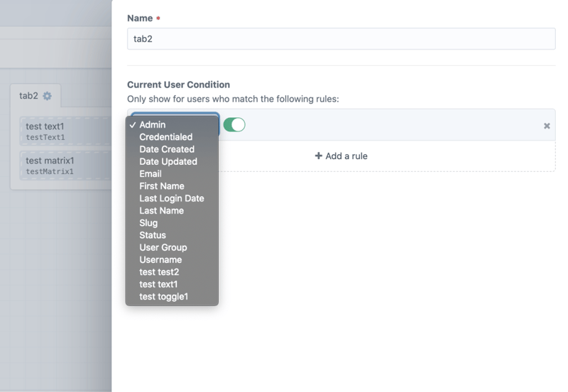Choose Username from the dropdown
The width and height of the screenshot is (568, 392).
160,260
